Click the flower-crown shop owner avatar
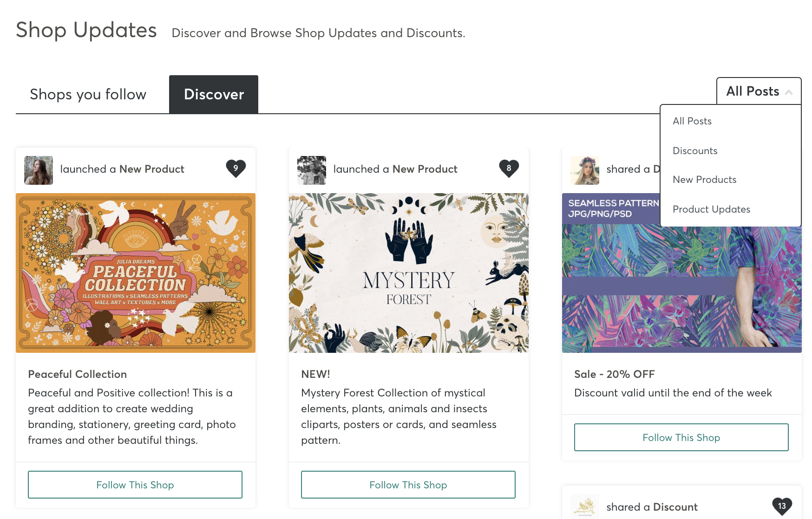The height and width of the screenshot is (519, 812). point(585,170)
